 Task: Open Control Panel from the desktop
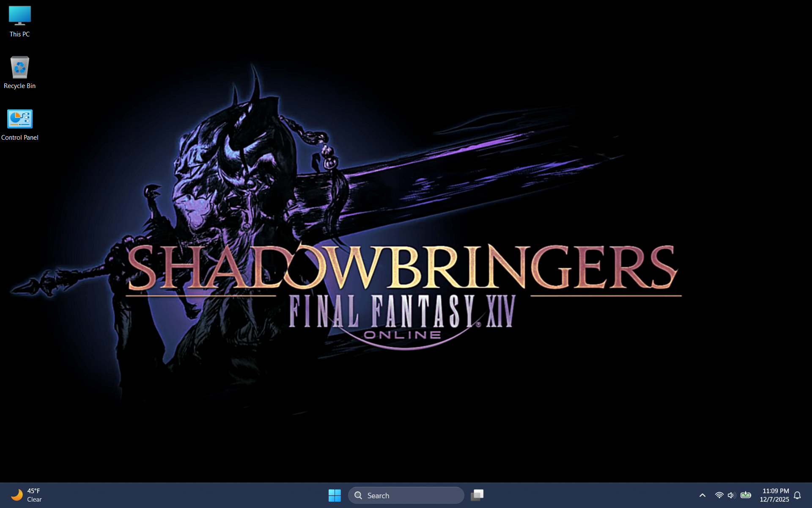(x=19, y=119)
